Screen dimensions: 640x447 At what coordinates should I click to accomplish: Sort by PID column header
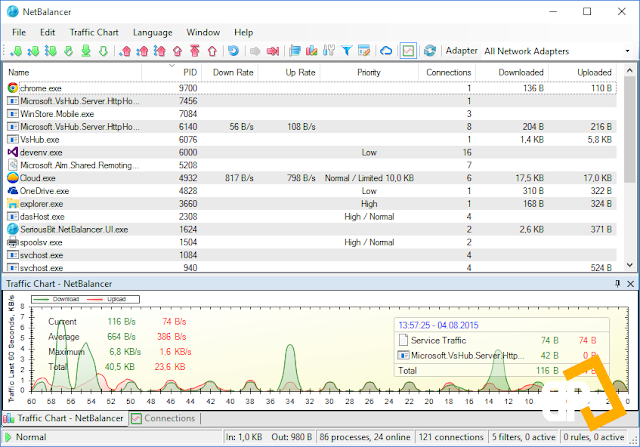(x=171, y=73)
